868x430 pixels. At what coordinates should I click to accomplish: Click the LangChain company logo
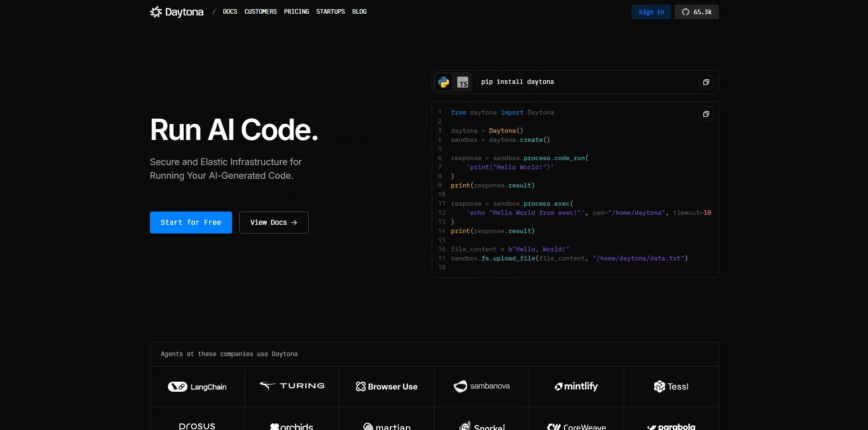tap(197, 387)
